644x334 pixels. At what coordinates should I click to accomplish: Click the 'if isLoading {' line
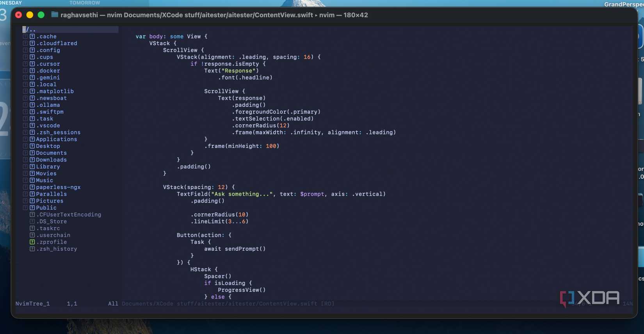click(x=228, y=283)
